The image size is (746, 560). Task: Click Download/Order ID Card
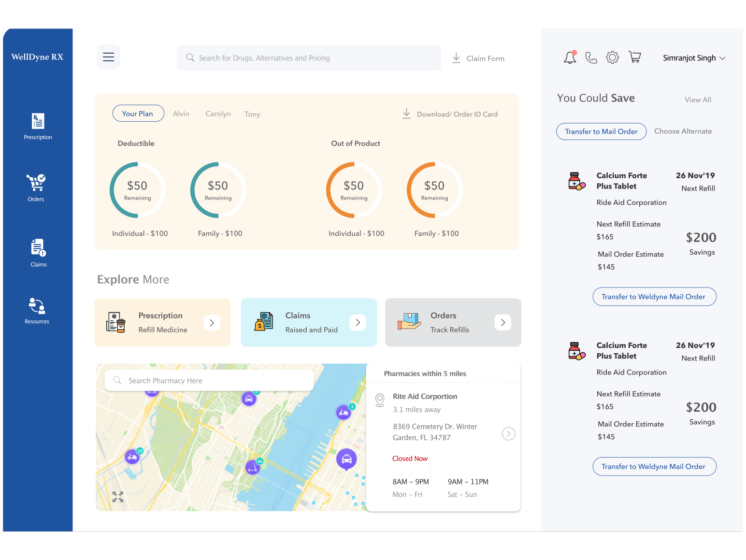point(449,114)
